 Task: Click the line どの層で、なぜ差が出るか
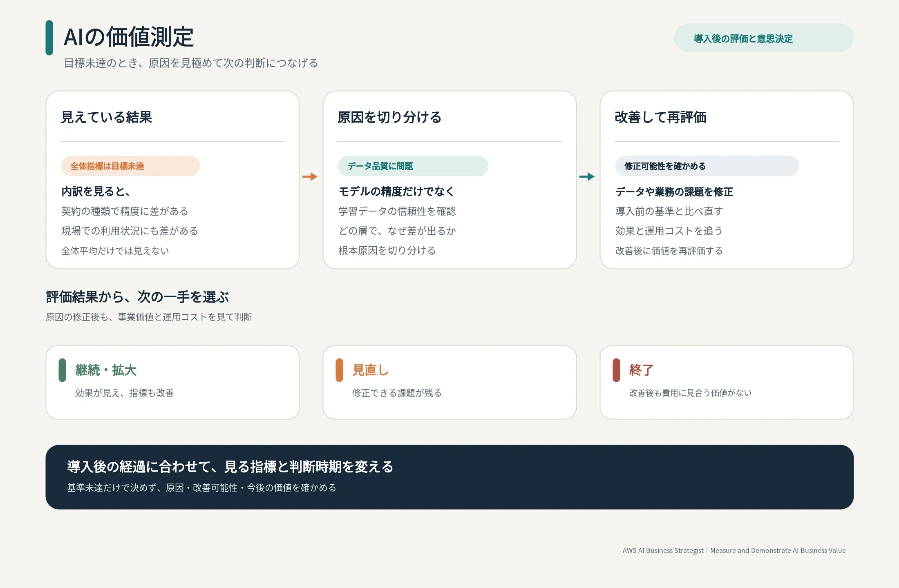pyautogui.click(x=397, y=231)
